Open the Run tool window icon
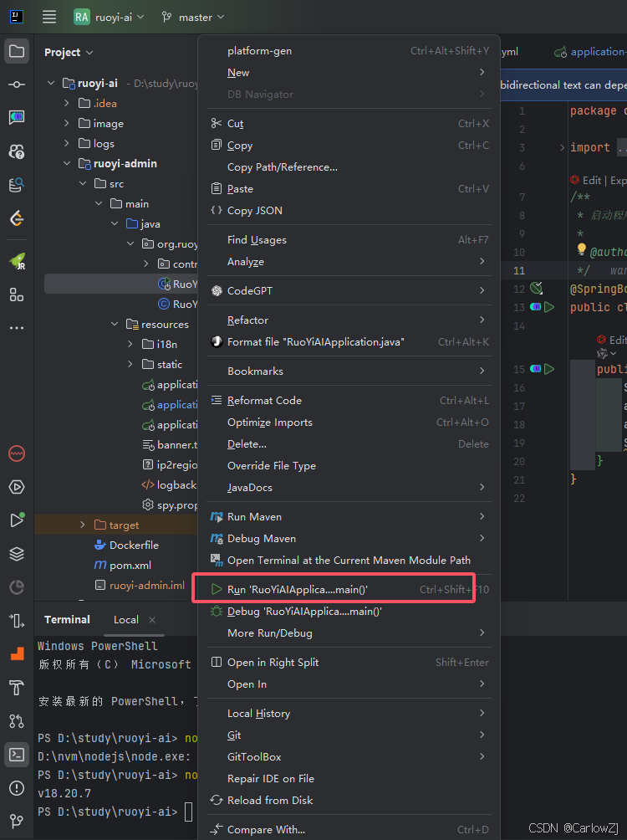The height and width of the screenshot is (840, 627). coord(17,520)
